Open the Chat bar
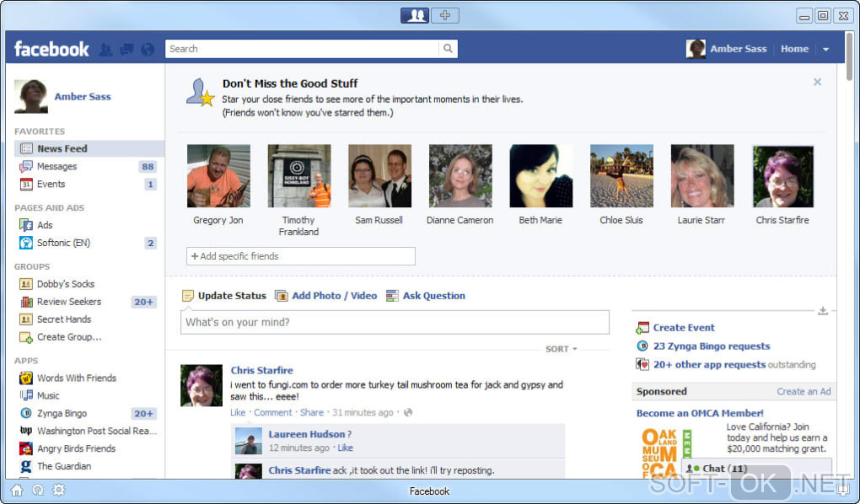The image size is (860, 504). pos(756,469)
